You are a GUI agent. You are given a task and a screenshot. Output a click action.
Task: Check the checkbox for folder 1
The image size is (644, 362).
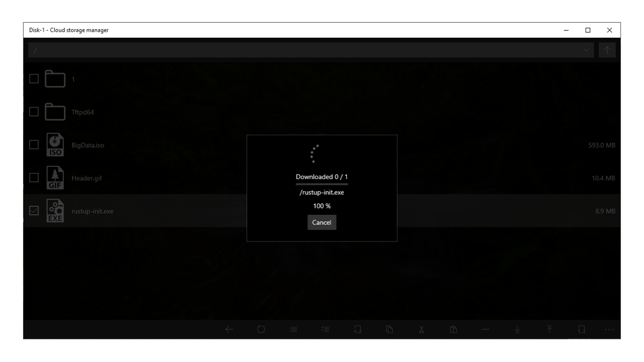(34, 79)
